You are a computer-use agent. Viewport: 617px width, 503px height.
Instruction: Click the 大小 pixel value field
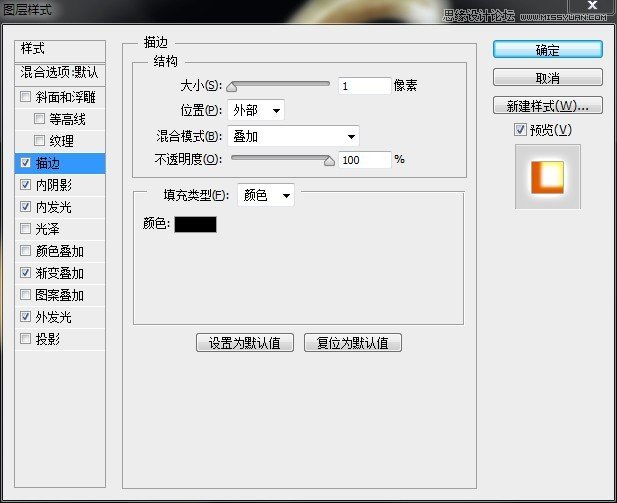pos(364,86)
